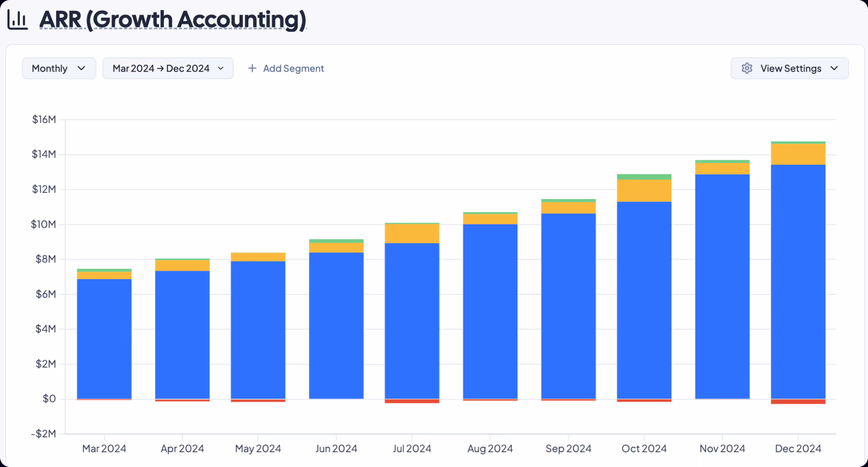
Task: Click the blue Mar 2024 bar
Action: tap(104, 339)
